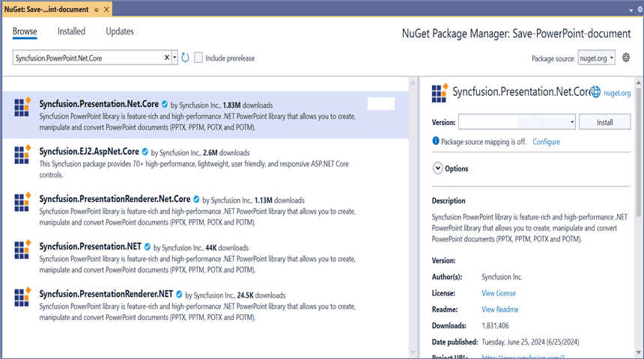The height and width of the screenshot is (359, 644).
Task: Click verified badge of Syncfusion.PresentationRenderer.Net.Core
Action: 196,200
